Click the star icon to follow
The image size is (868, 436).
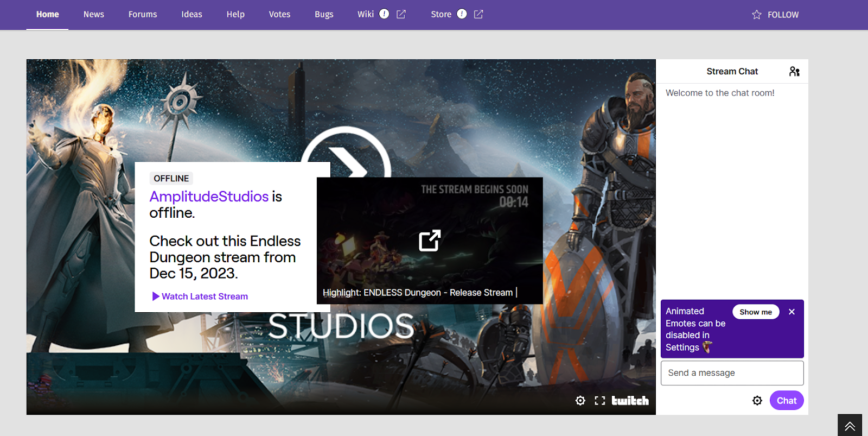pyautogui.click(x=757, y=15)
